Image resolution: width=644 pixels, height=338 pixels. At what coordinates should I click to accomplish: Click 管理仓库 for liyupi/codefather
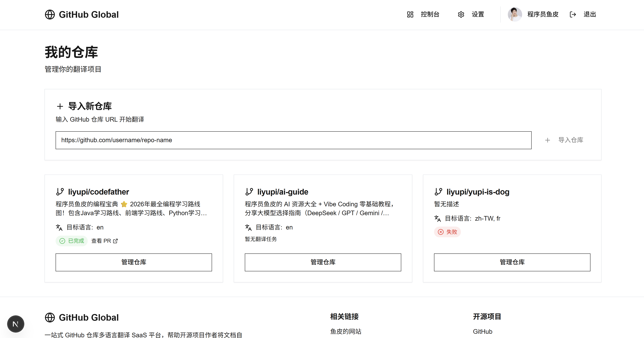133,262
